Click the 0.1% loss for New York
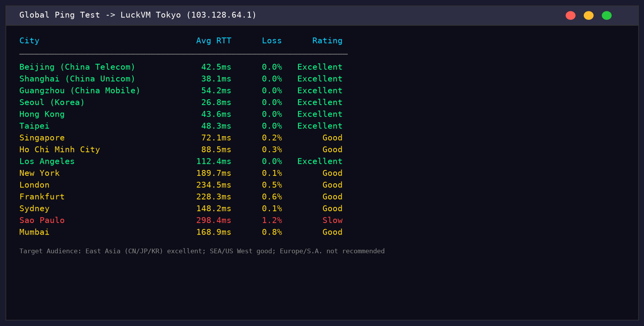The image size is (644, 326). coord(272,173)
